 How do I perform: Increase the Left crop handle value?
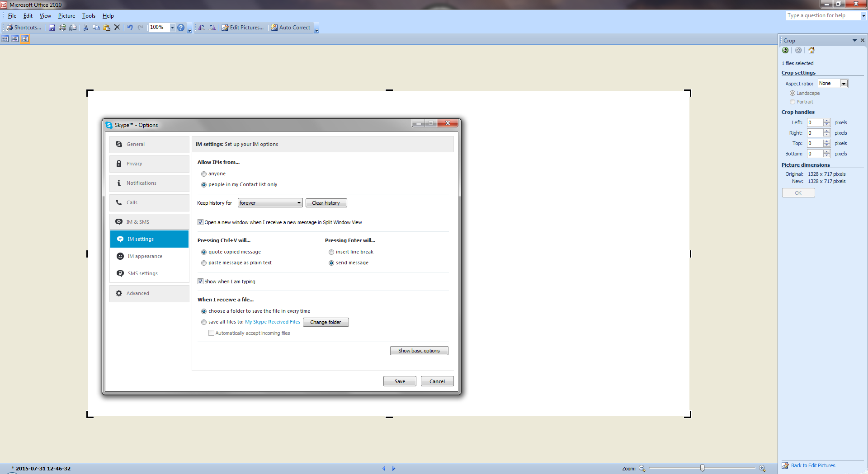coord(827,121)
